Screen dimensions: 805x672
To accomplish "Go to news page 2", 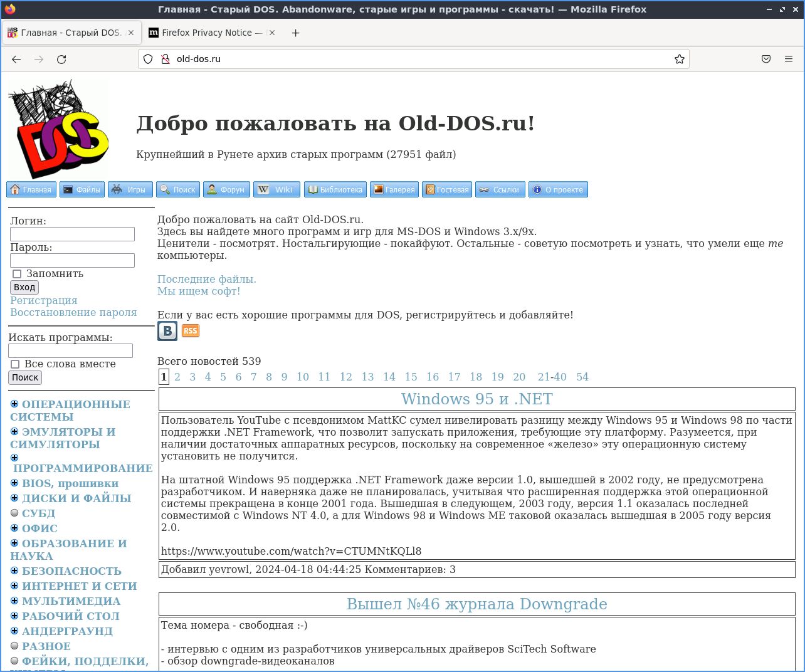I will pyautogui.click(x=177, y=377).
